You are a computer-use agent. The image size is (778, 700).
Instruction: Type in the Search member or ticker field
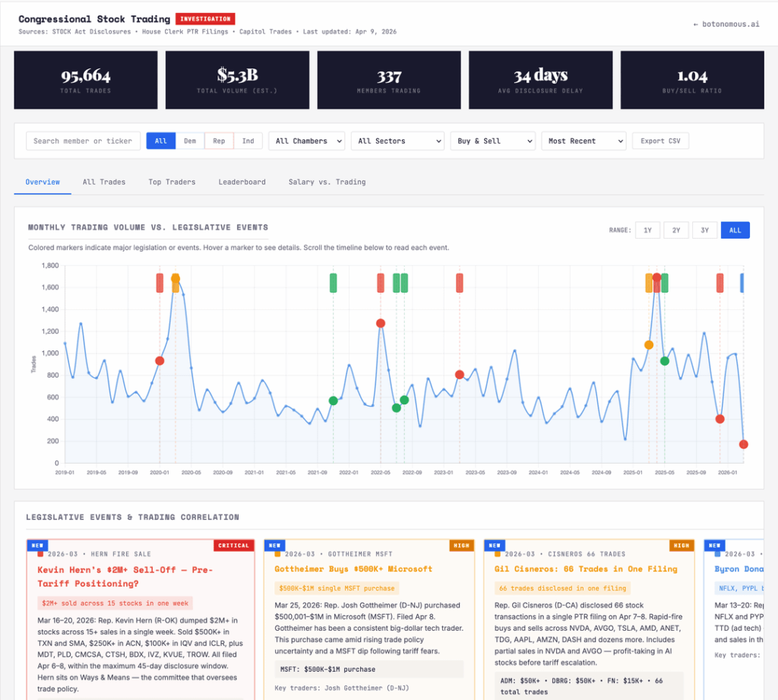[x=83, y=141]
